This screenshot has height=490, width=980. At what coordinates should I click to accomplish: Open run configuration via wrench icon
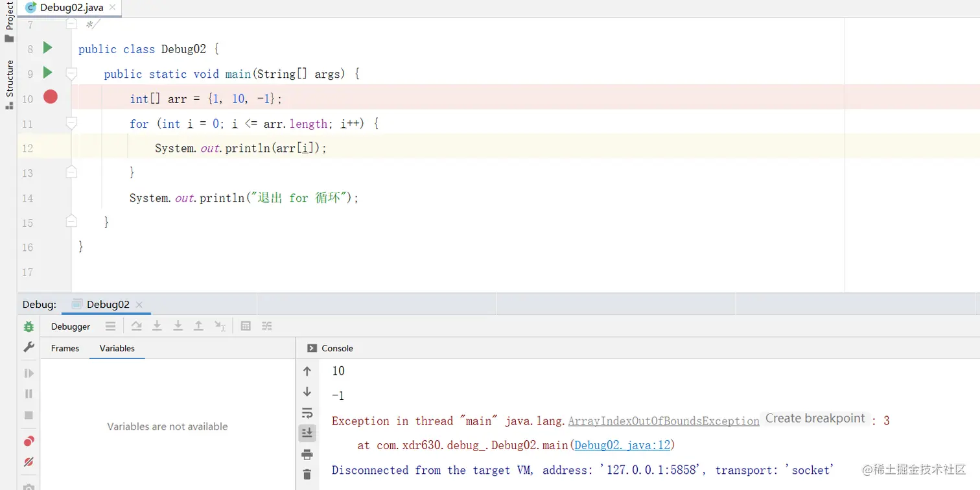coord(29,347)
